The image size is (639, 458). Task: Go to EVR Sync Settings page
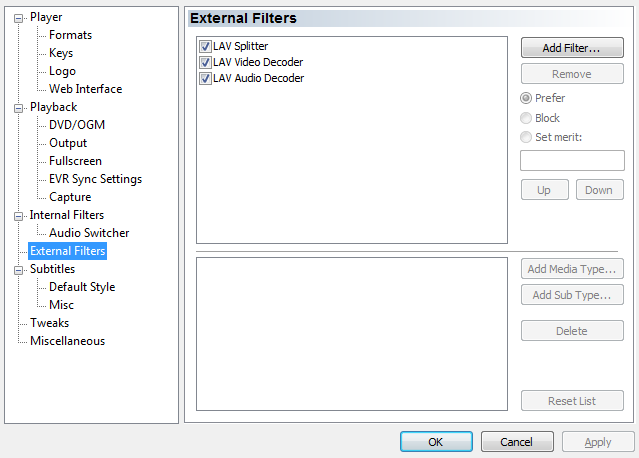tap(95, 179)
